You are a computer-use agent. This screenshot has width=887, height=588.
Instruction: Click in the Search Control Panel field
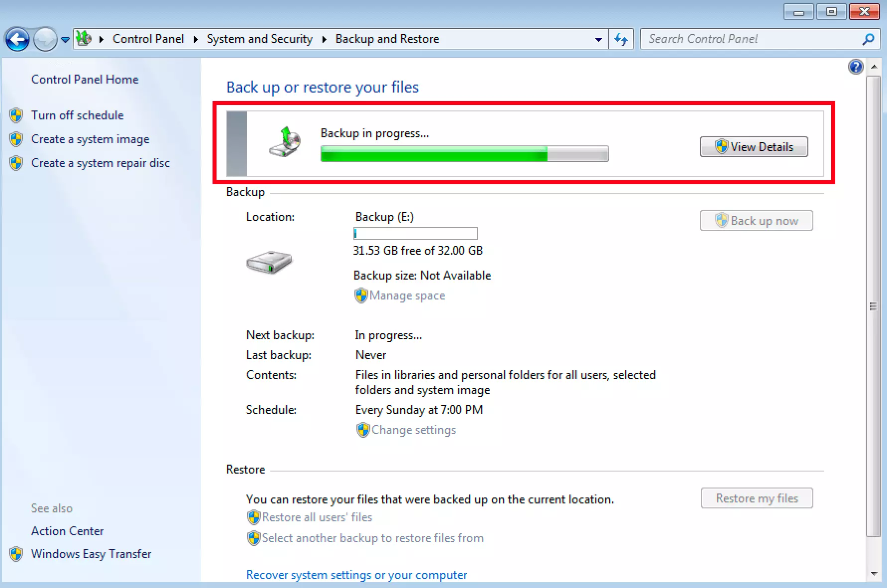[x=752, y=39]
